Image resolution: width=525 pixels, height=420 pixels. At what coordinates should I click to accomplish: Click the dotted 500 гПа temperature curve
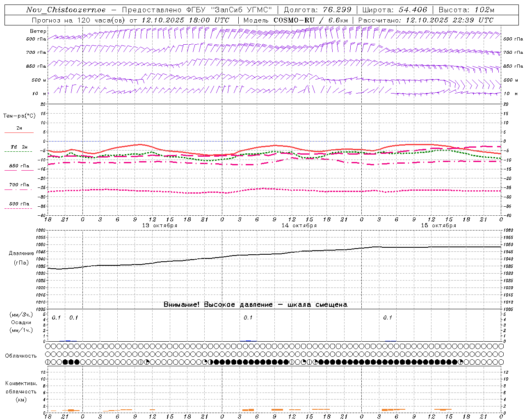275,189
